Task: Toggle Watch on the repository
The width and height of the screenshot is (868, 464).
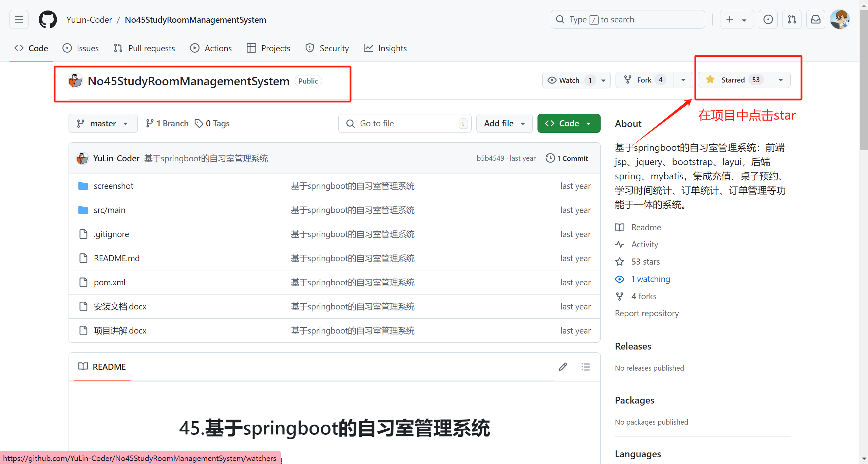Action: click(x=577, y=80)
